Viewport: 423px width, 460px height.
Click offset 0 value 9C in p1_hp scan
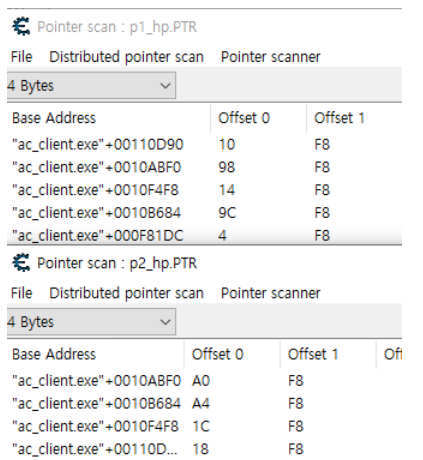(227, 213)
